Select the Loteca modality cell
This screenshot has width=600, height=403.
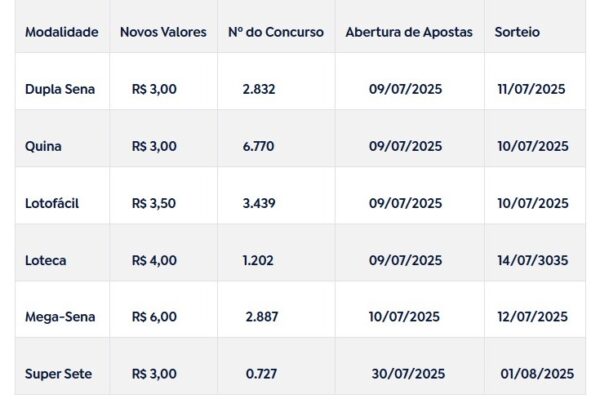click(x=45, y=260)
